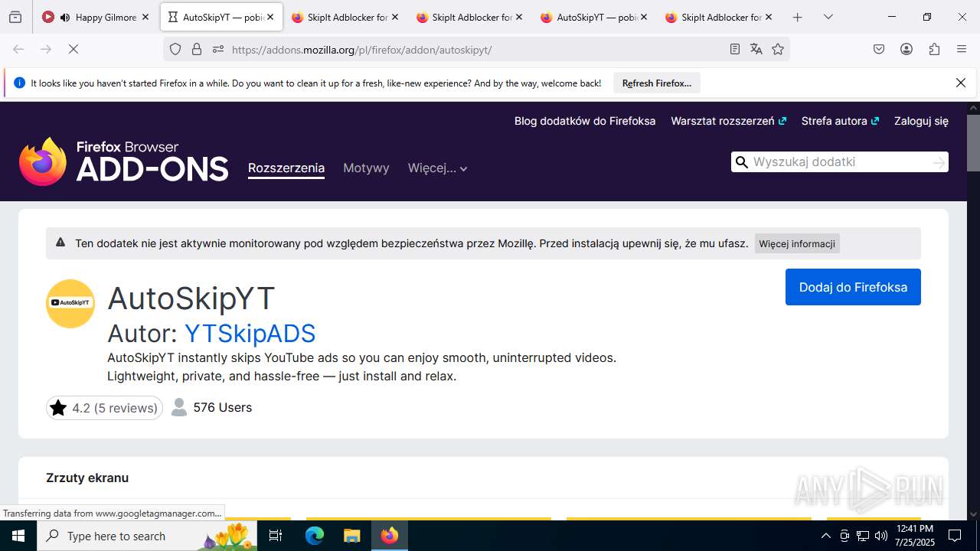This screenshot has height=551, width=980.
Task: Go back to previous page
Action: point(18,49)
